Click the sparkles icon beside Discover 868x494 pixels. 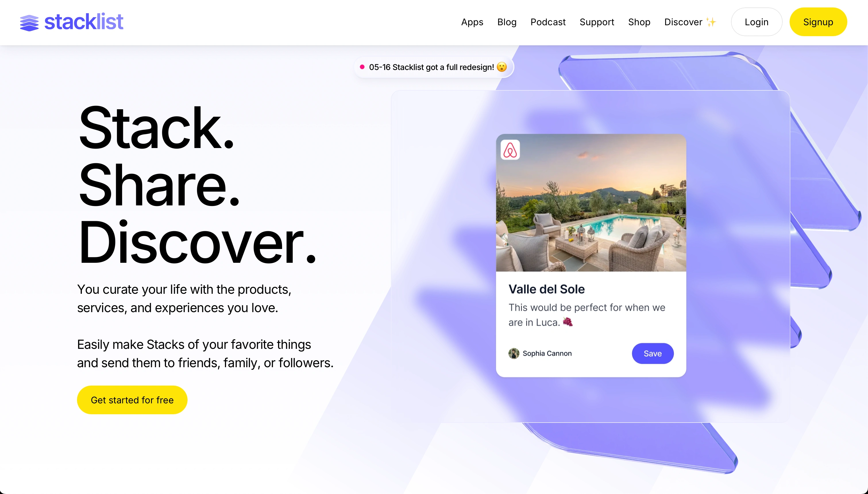pos(711,22)
